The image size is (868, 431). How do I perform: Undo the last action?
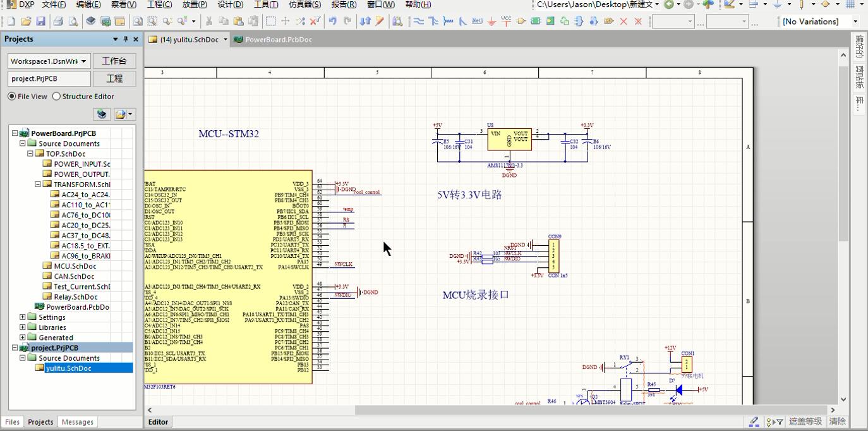(332, 21)
